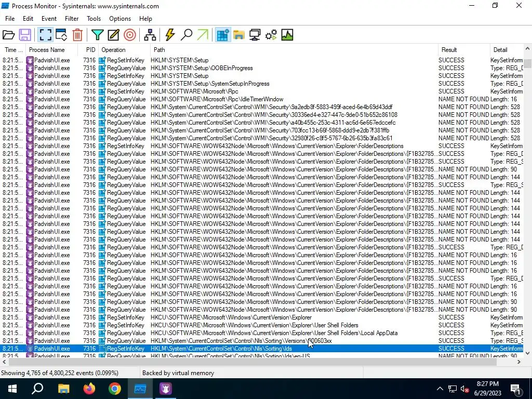Select the WMI\Security\a40b455c path row
This screenshot has width=532, height=399.
[x=262, y=123]
